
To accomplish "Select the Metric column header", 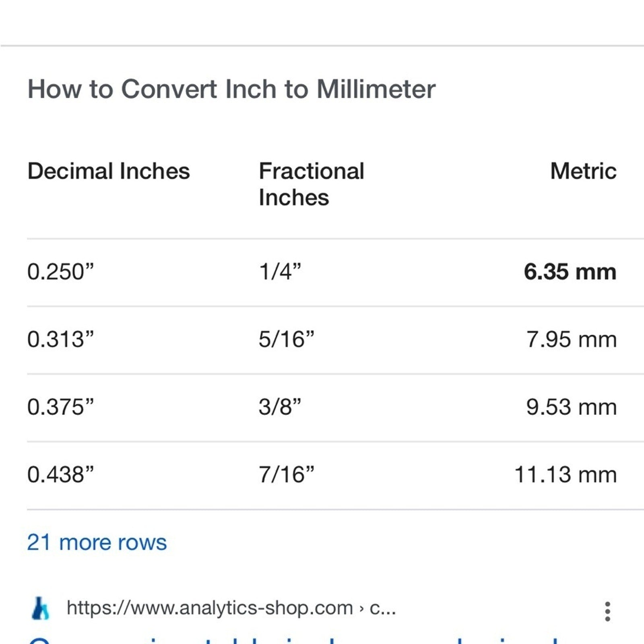I will [x=583, y=171].
